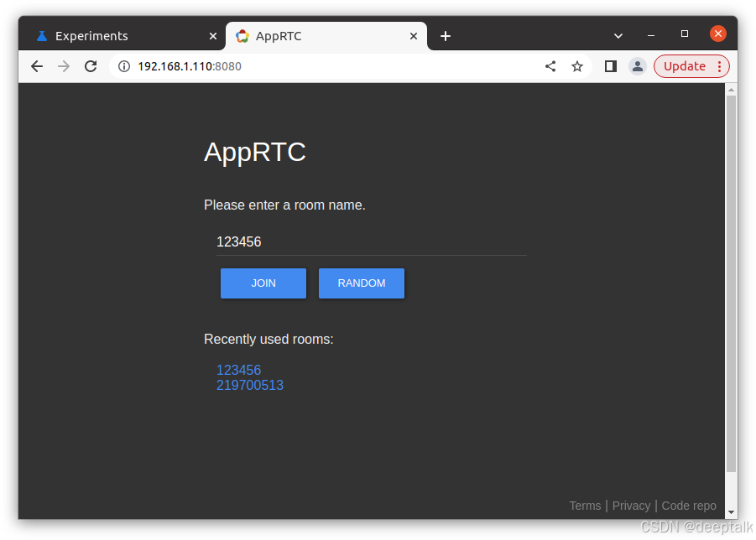Select the AppRTC tab
This screenshot has height=540, width=756.
[x=326, y=36]
